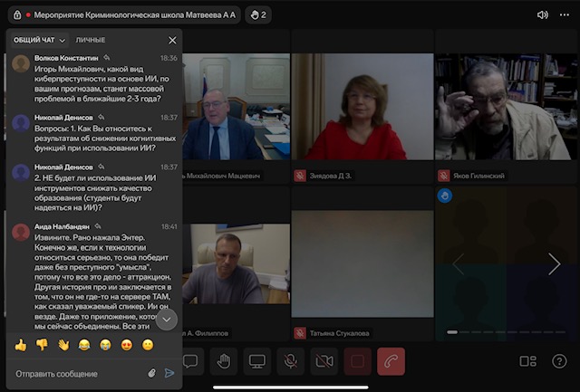Click the raise hand button in toolbar
This screenshot has height=392, width=580.
224,361
